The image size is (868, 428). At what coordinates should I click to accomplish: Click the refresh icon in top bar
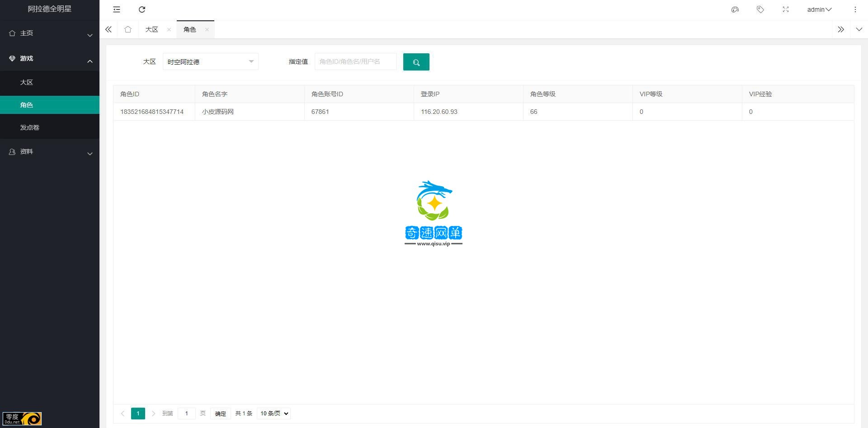pyautogui.click(x=142, y=9)
